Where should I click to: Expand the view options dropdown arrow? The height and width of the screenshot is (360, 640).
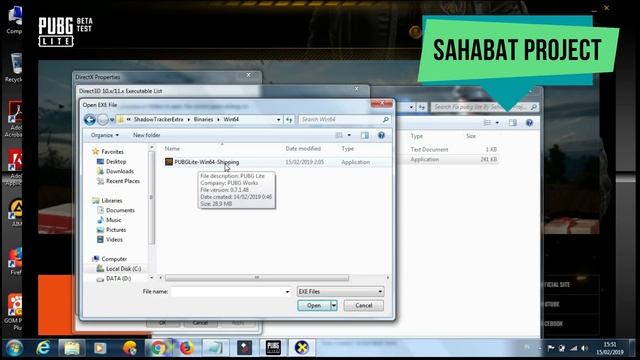point(349,135)
